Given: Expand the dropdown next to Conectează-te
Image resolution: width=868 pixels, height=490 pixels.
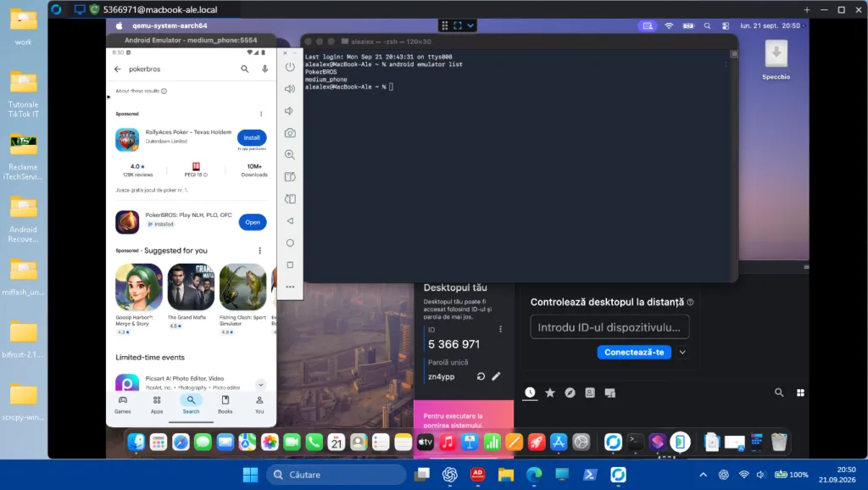Looking at the screenshot, I should click(x=682, y=352).
